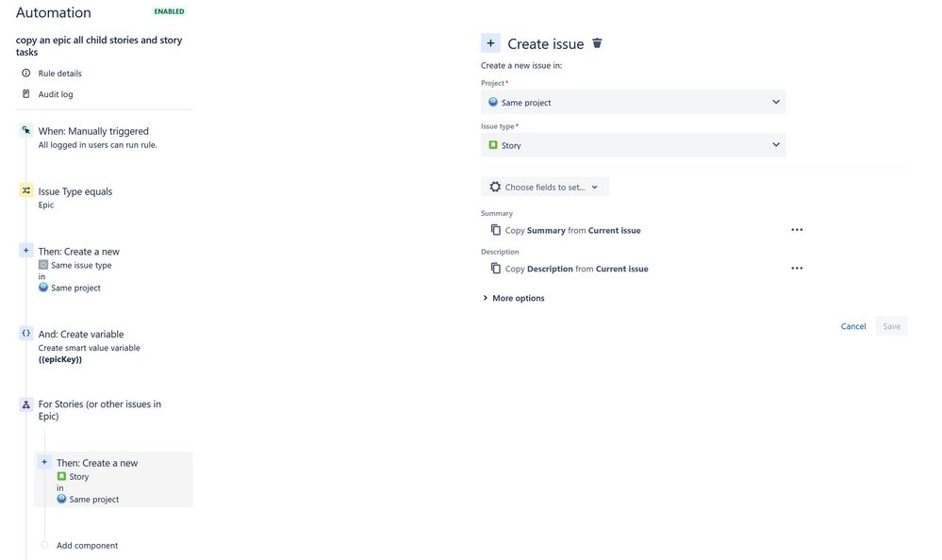
Task: Click the clipboard icon beside Copy Description
Action: pyautogui.click(x=495, y=267)
